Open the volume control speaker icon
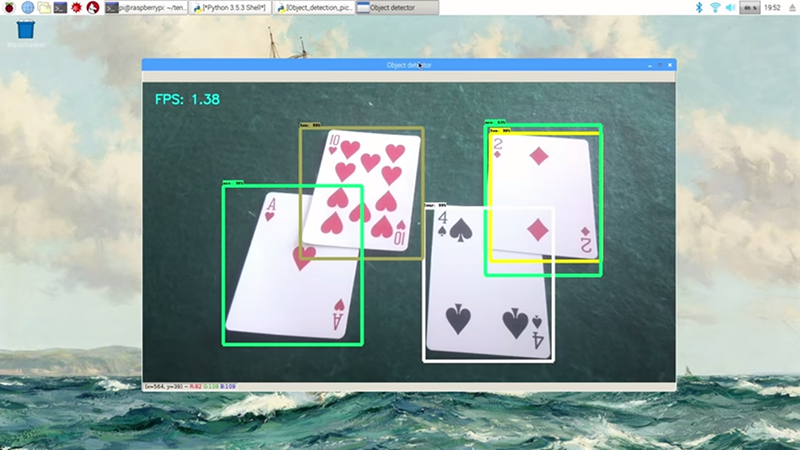The width and height of the screenshot is (800, 450). [730, 7]
